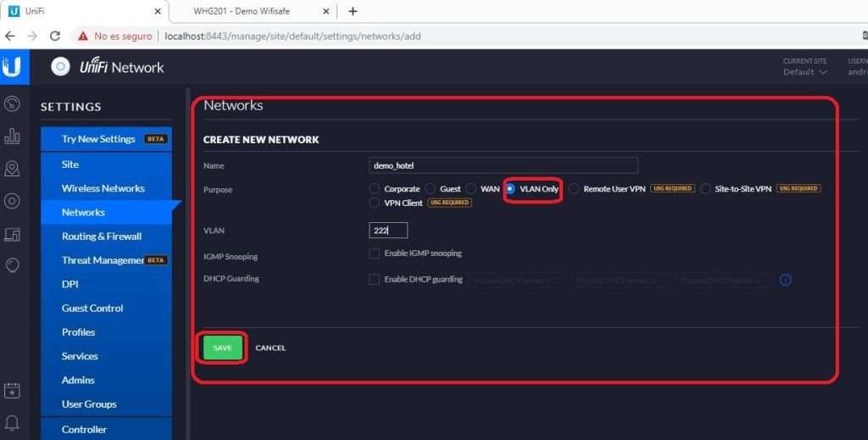Select the Guest purpose radio button
868x440 pixels.
(431, 189)
